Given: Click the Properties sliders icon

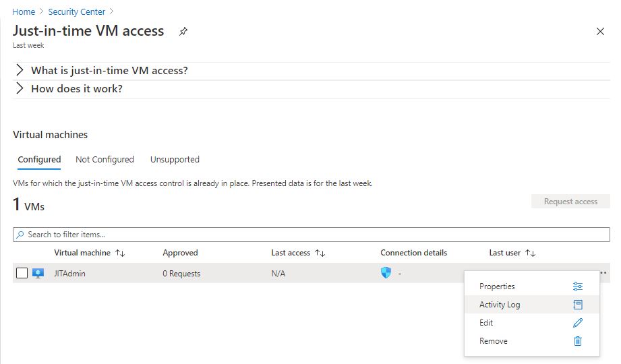Looking at the screenshot, I should click(x=577, y=286).
